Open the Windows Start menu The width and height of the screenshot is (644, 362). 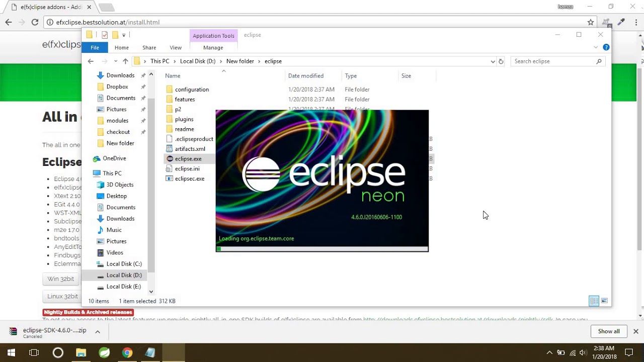coord(11,352)
